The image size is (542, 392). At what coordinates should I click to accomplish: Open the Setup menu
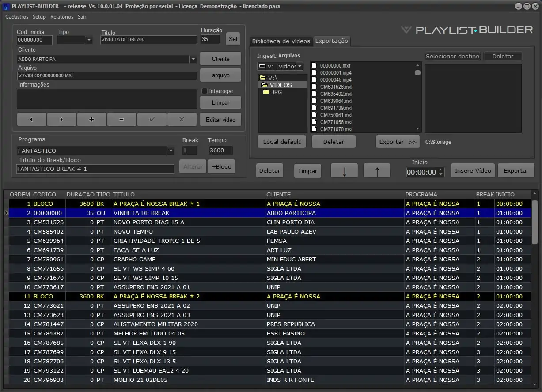click(x=39, y=17)
